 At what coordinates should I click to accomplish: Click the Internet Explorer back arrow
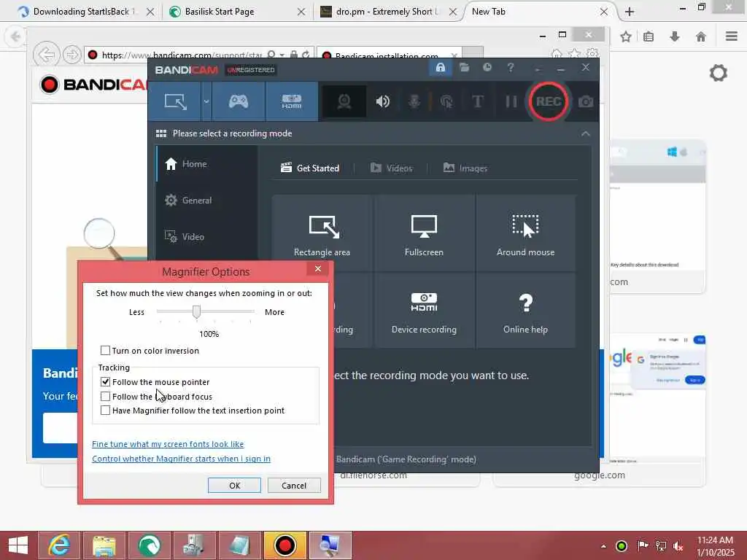pos(46,55)
